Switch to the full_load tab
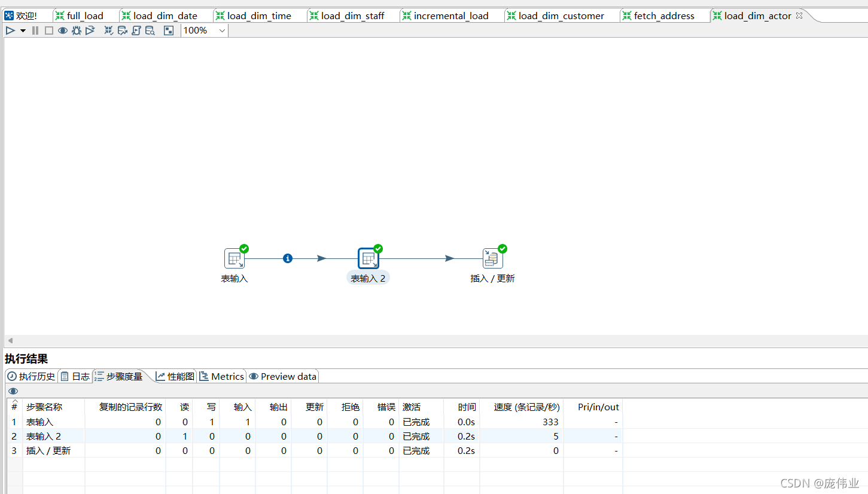This screenshot has height=494, width=868. [x=85, y=16]
